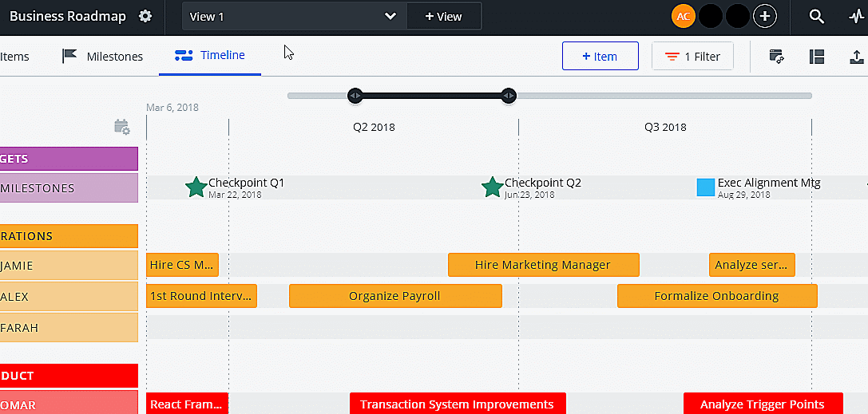868x414 pixels.
Task: Click the + Item button
Action: pyautogui.click(x=600, y=57)
